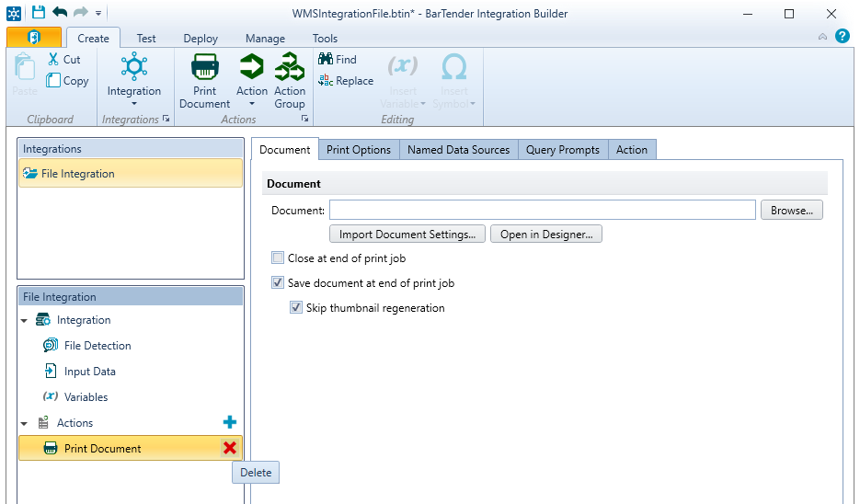Click the Action Group ribbon icon

[290, 66]
